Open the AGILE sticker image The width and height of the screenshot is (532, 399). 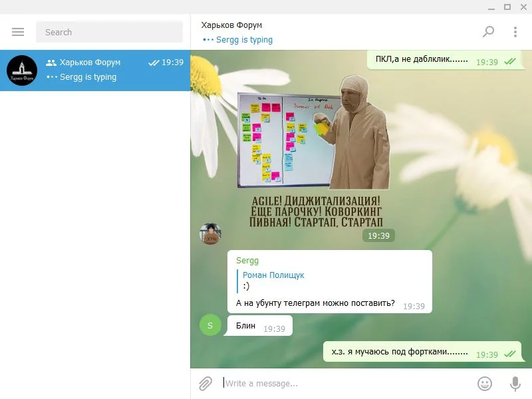click(315, 151)
